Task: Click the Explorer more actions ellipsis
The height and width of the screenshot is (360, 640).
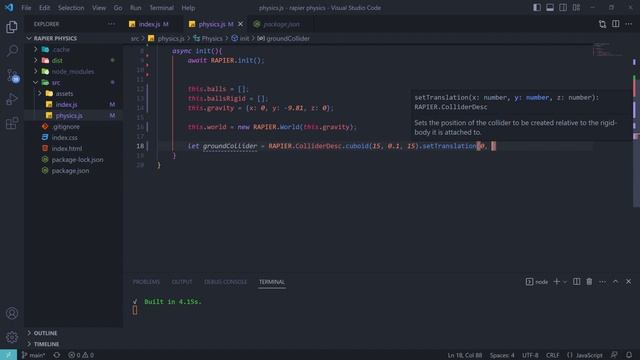Action: [x=111, y=24]
